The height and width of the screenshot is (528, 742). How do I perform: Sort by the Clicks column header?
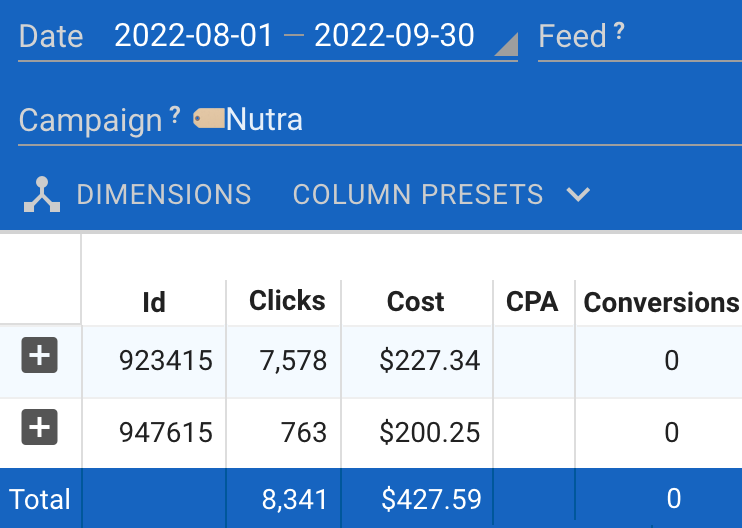pos(287,301)
